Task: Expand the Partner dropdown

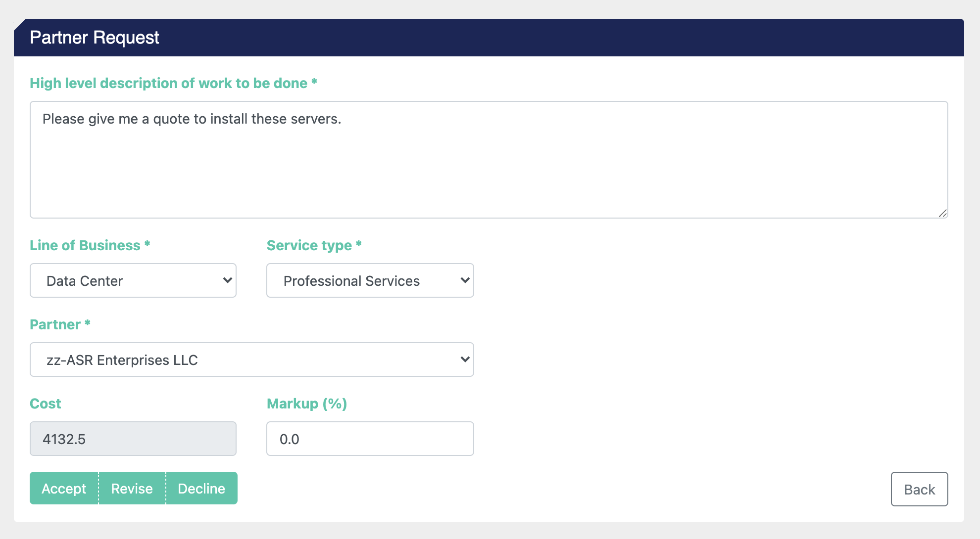Action: point(252,359)
